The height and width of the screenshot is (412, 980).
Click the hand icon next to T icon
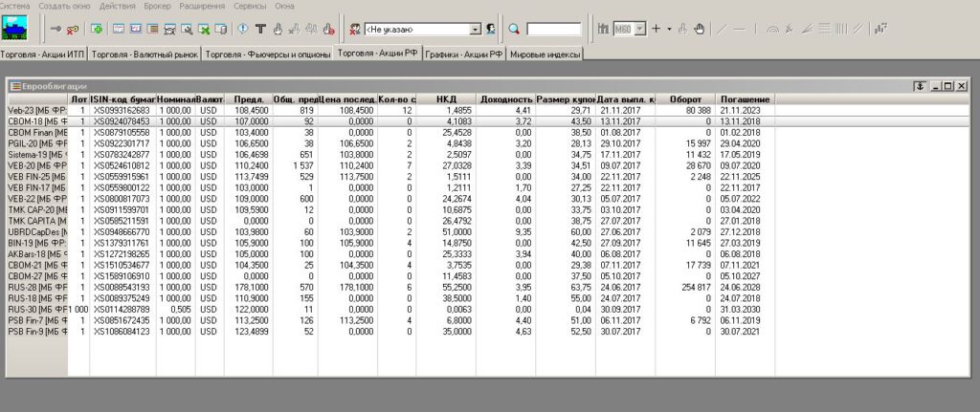[277, 29]
